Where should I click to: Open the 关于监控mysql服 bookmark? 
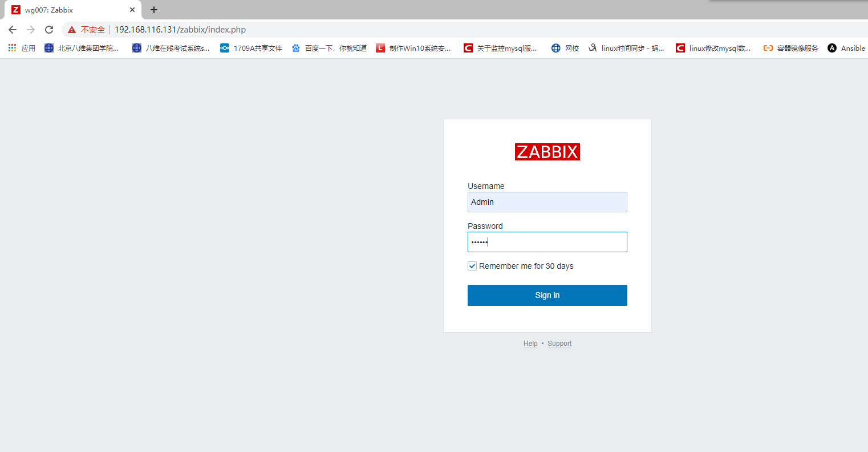pos(500,49)
